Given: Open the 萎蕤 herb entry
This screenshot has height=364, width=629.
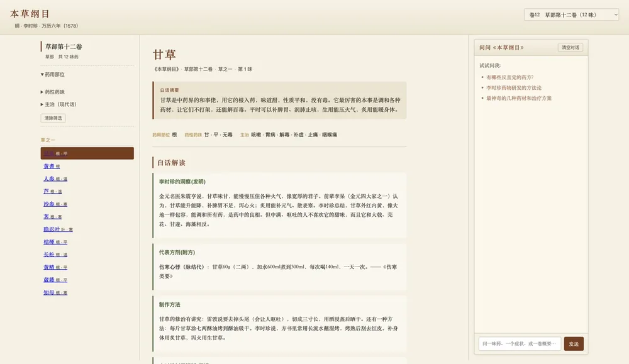Looking at the screenshot, I should tap(55, 280).
